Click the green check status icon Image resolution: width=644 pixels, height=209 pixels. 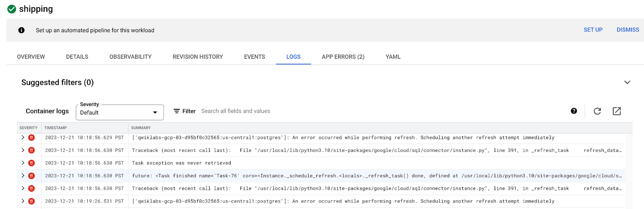pyautogui.click(x=12, y=9)
